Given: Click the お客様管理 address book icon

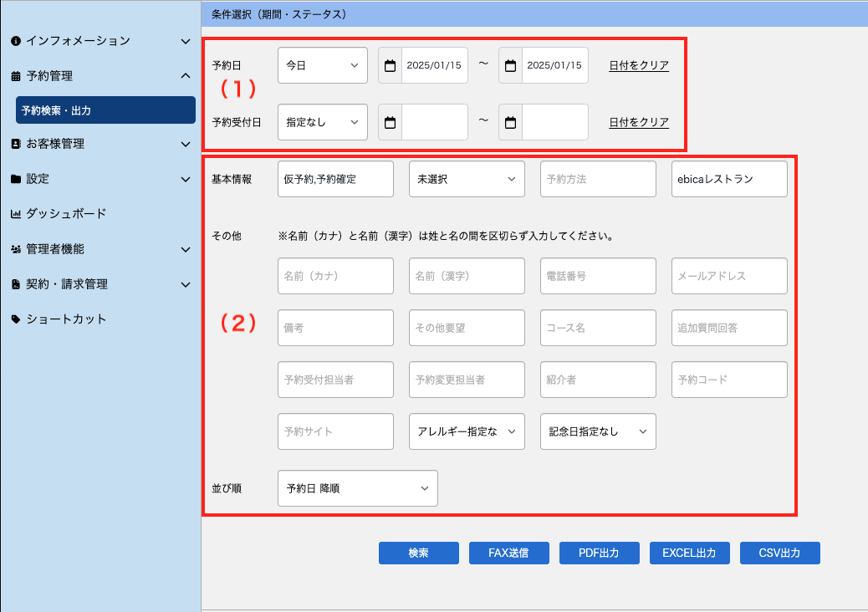Looking at the screenshot, I should (16, 144).
